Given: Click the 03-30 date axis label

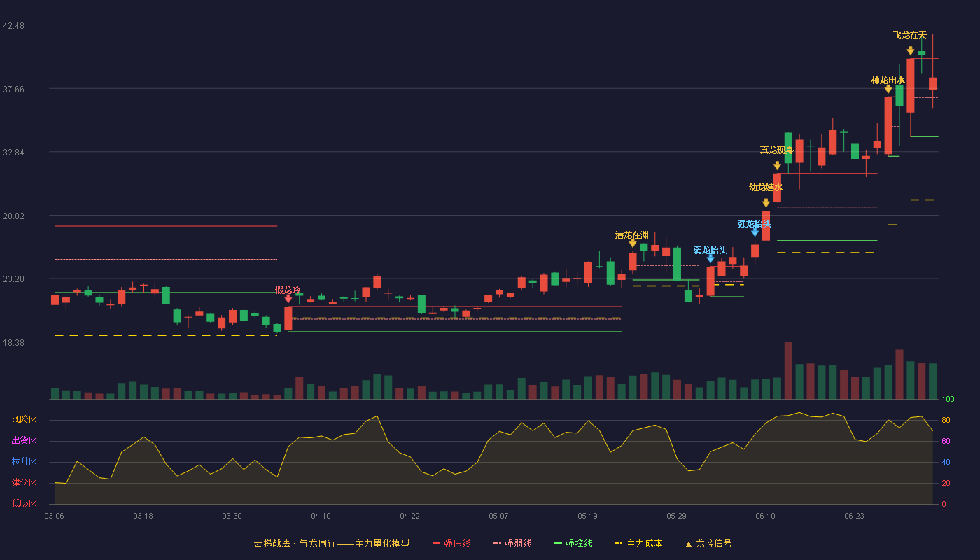Looking at the screenshot, I should (x=232, y=516).
